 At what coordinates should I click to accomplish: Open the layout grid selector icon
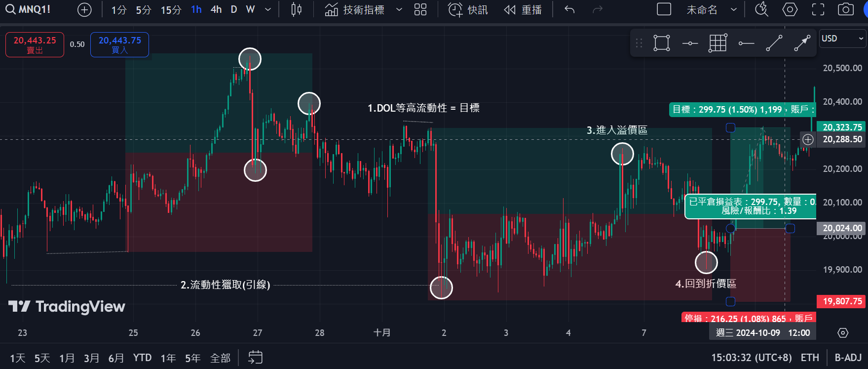420,9
